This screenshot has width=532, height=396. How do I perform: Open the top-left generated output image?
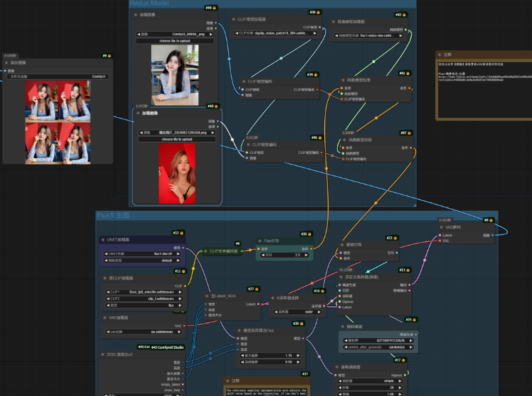point(42,101)
